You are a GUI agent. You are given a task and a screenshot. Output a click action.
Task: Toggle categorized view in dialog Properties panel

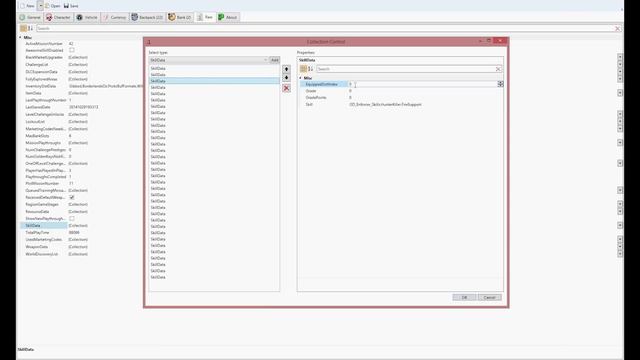click(303, 69)
